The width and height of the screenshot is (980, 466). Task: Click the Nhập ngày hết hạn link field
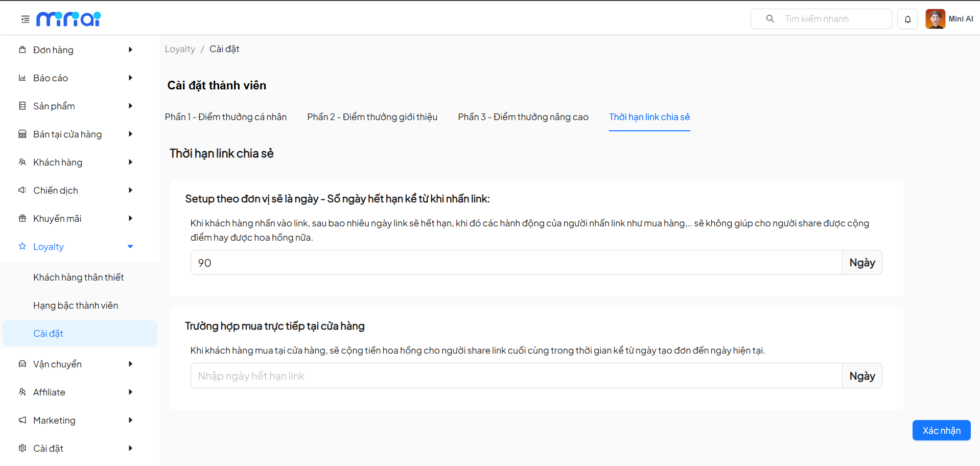tap(516, 376)
